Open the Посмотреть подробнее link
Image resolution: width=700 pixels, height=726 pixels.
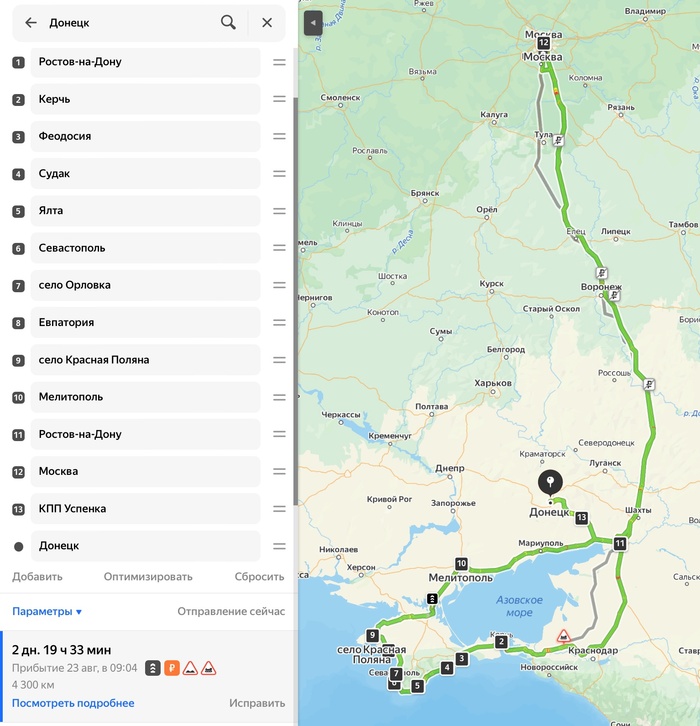pyautogui.click(x=73, y=703)
